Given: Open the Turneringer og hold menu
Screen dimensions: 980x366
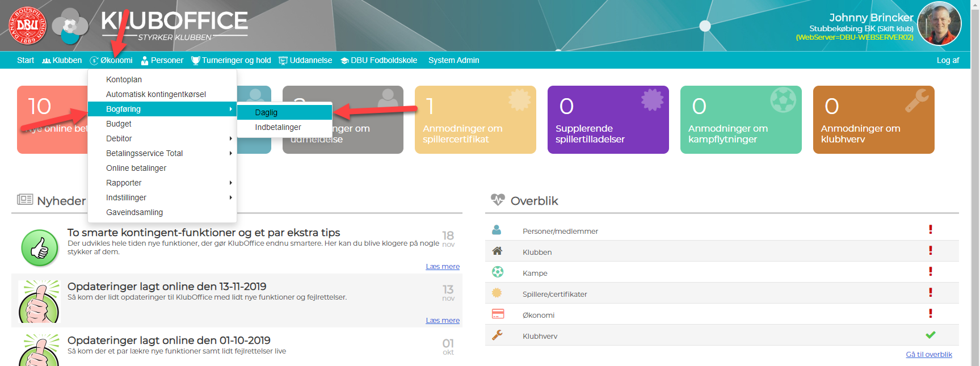Looking at the screenshot, I should (x=231, y=60).
